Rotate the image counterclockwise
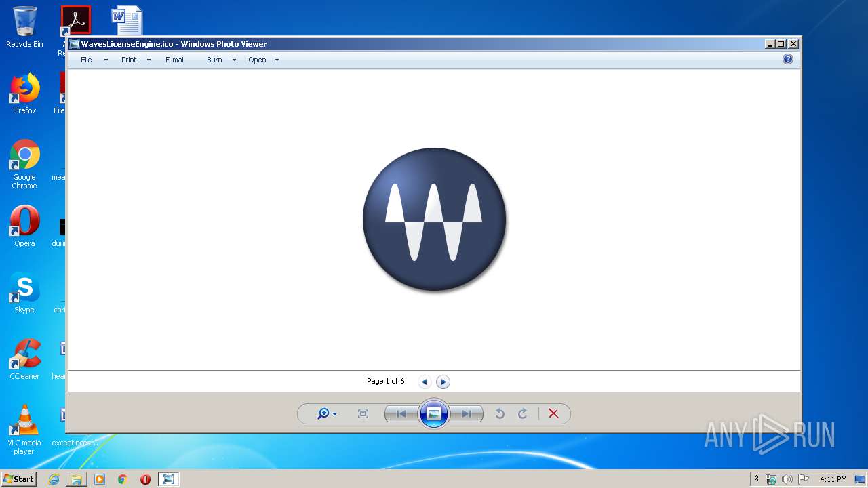The width and height of the screenshot is (868, 488). pyautogui.click(x=500, y=413)
